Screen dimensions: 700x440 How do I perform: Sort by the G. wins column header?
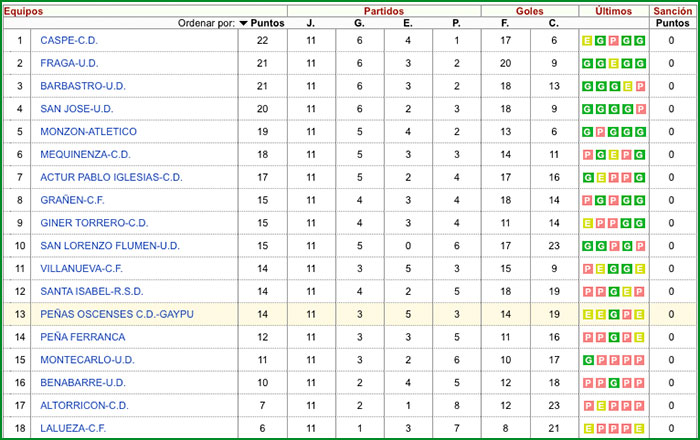pyautogui.click(x=359, y=22)
